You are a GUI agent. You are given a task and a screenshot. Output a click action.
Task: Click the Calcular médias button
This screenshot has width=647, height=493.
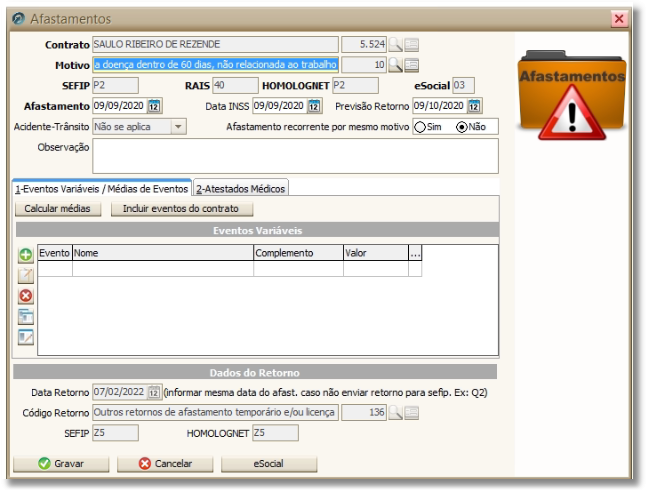[x=58, y=209]
